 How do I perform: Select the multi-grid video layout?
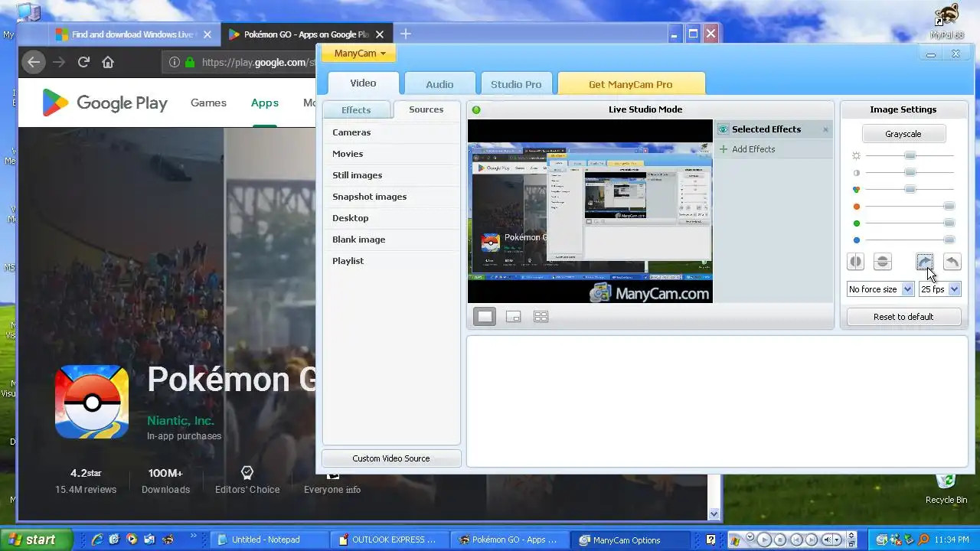click(541, 317)
